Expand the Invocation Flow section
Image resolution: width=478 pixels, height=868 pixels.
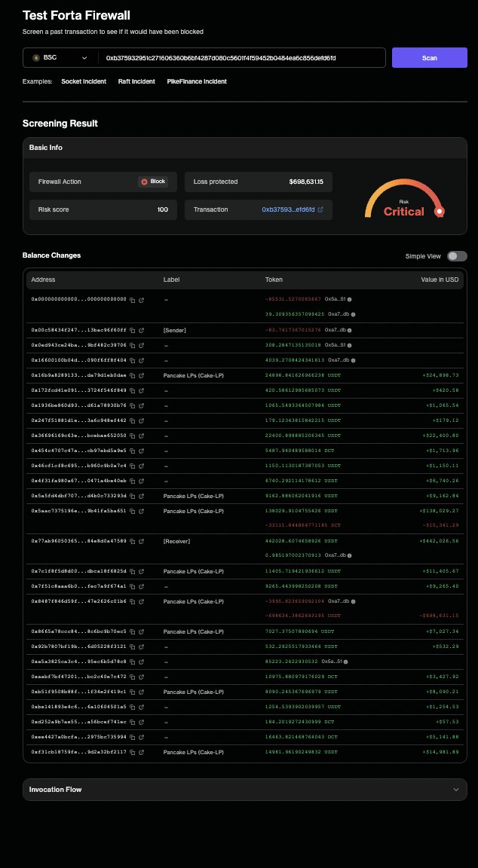[x=245, y=790]
